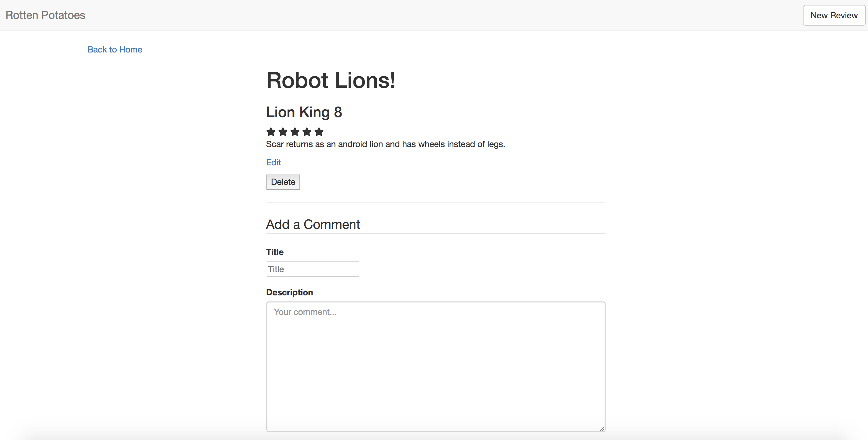Select the first star rating icon

[x=271, y=132]
